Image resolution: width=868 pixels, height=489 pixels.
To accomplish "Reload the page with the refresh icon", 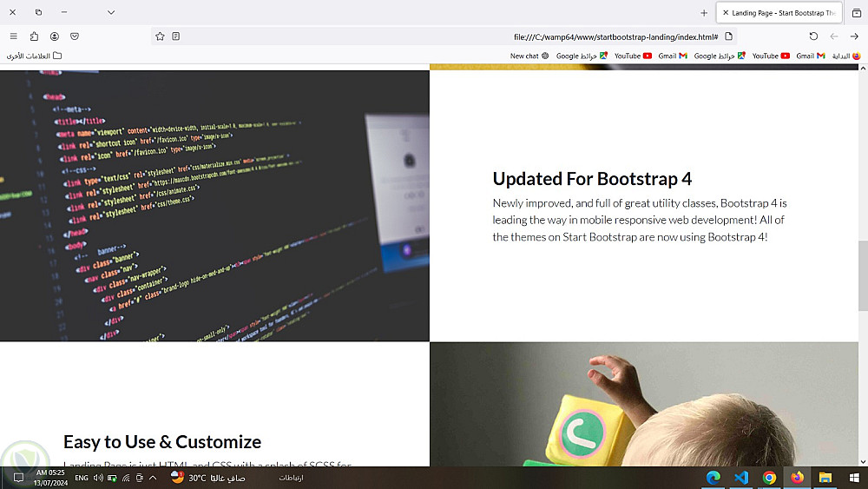I will click(x=813, y=36).
